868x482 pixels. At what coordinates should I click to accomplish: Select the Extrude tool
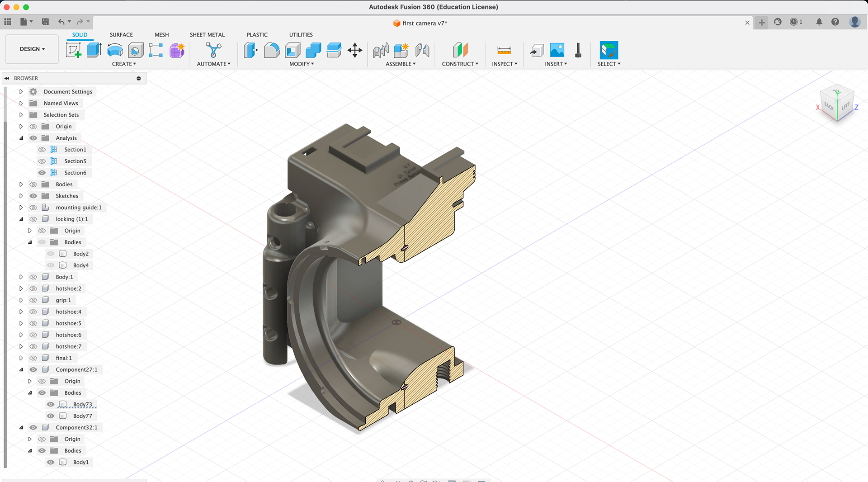pyautogui.click(x=94, y=50)
